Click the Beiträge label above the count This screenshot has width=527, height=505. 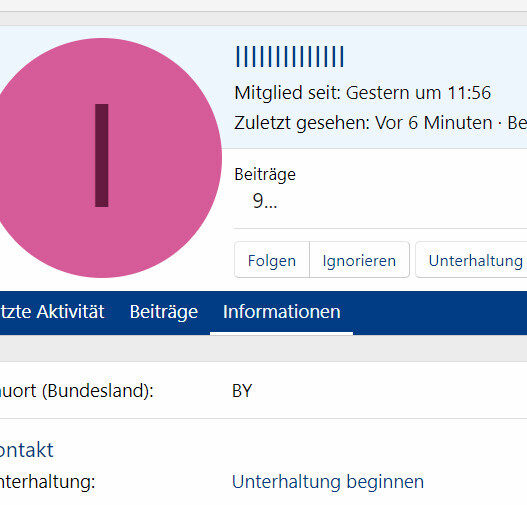[265, 174]
